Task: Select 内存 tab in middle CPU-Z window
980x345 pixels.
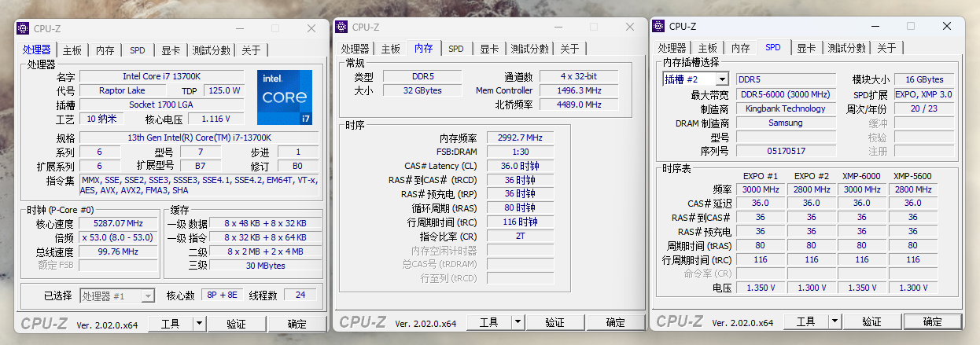Action: 423,48
